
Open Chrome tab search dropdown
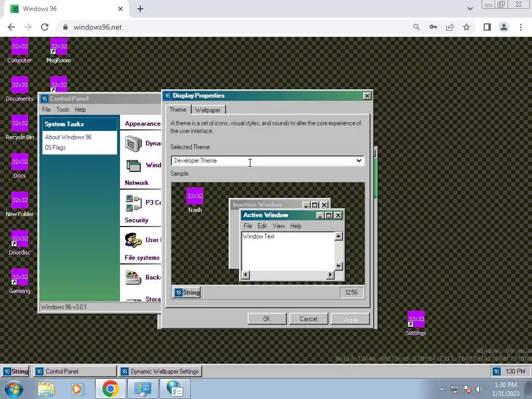click(470, 9)
